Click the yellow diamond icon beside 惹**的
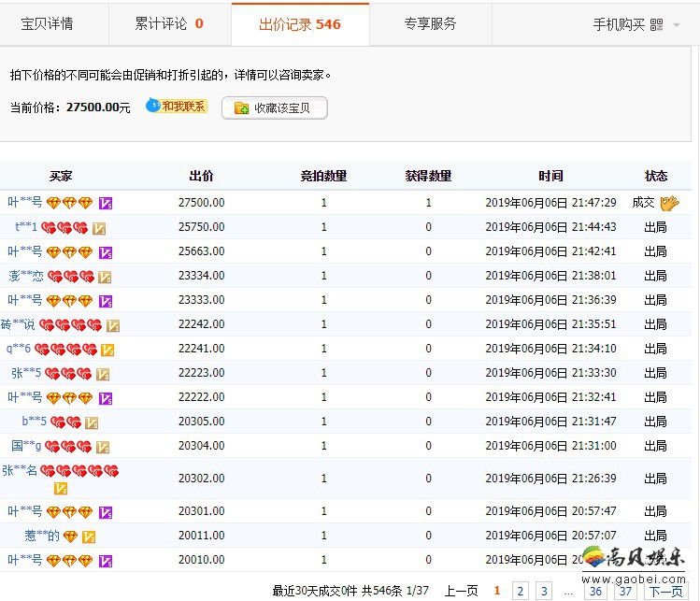This screenshot has height=601, width=700. click(x=70, y=537)
